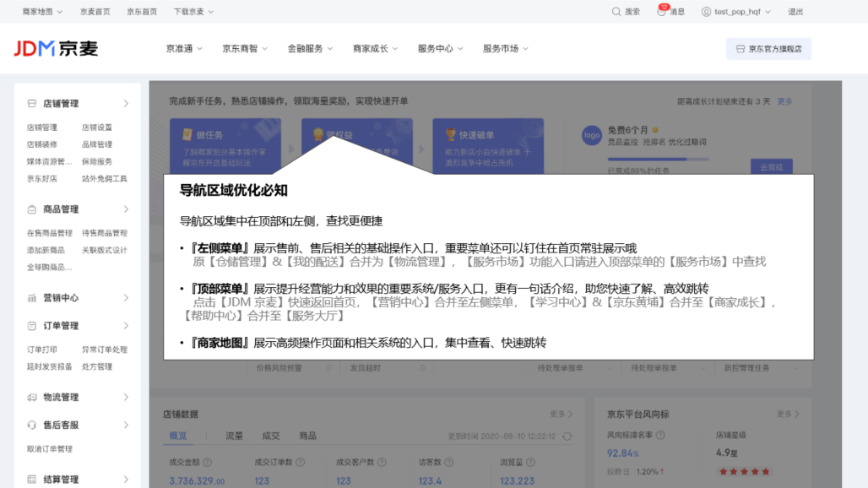
Task: Click the 售后客服 headset icon
Action: tap(31, 425)
